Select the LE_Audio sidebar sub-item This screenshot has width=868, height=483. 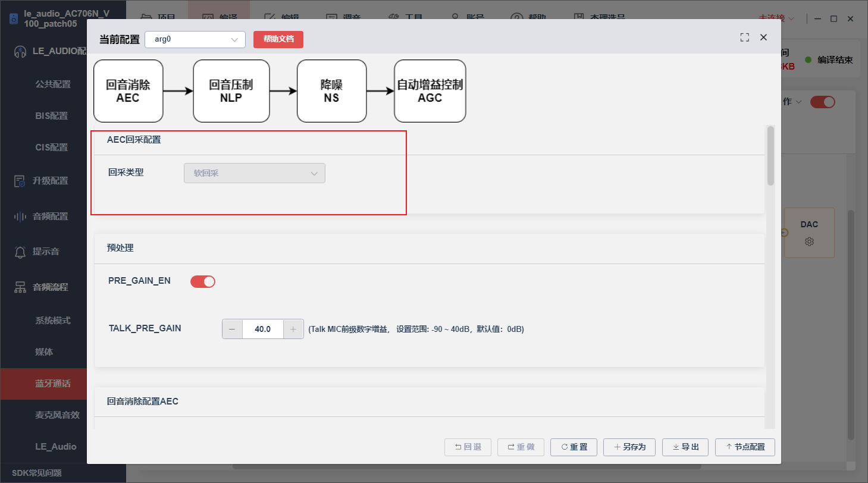pyautogui.click(x=56, y=447)
